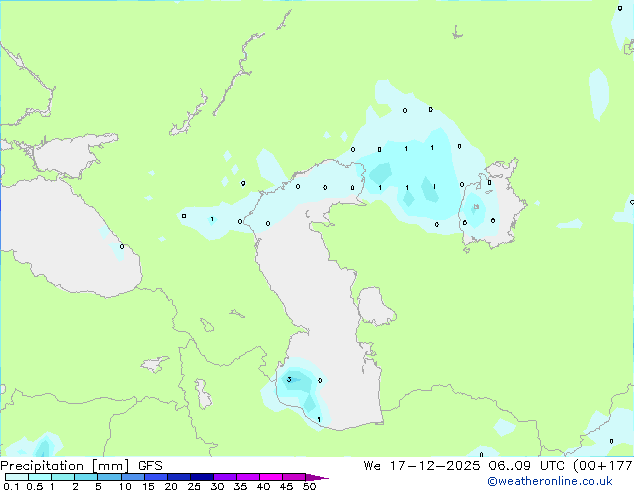634x490 pixels.
Task: Select the 0.1–0.5 mm legend swatch
Action: tap(17, 477)
